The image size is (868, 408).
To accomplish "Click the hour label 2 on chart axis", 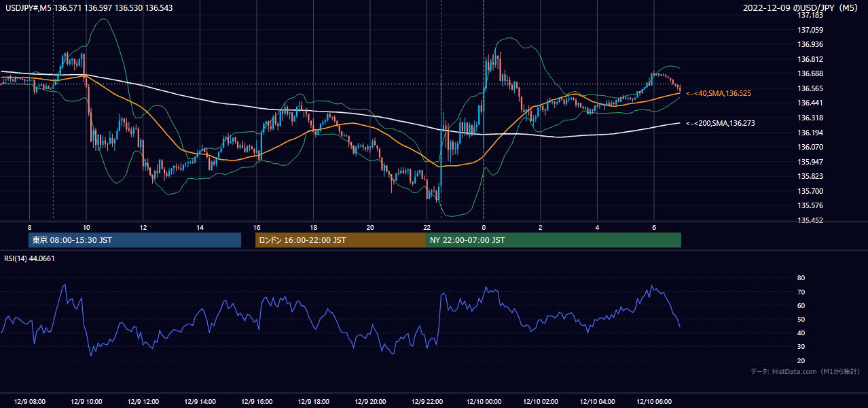I will coord(540,227).
